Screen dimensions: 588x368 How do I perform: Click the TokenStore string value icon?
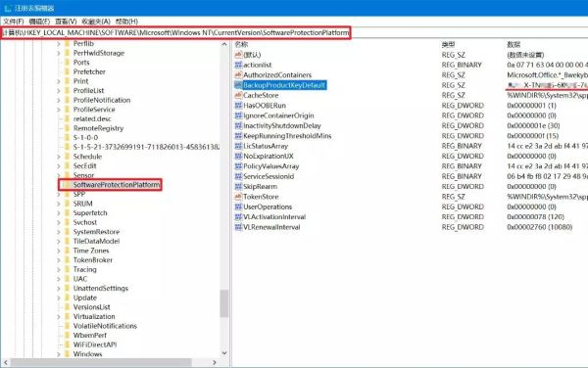click(238, 196)
